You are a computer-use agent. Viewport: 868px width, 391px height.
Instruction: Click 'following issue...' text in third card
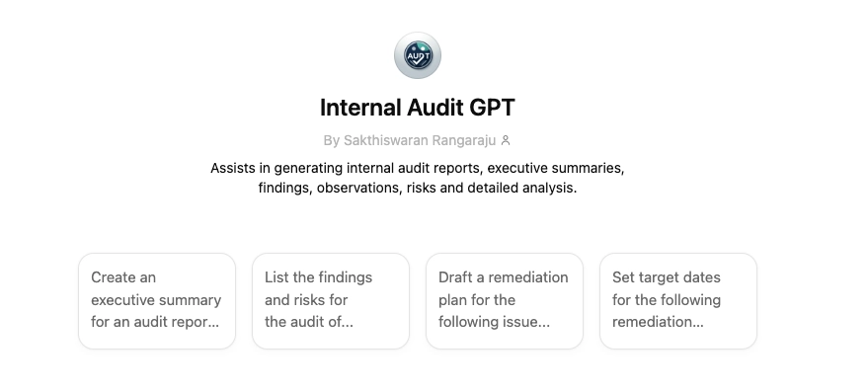tap(495, 322)
